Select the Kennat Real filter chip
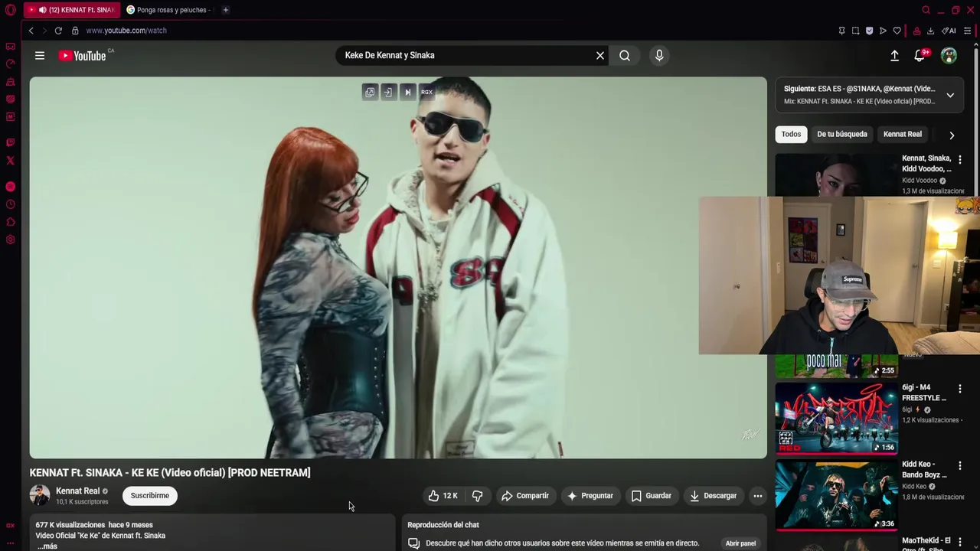 903,134
